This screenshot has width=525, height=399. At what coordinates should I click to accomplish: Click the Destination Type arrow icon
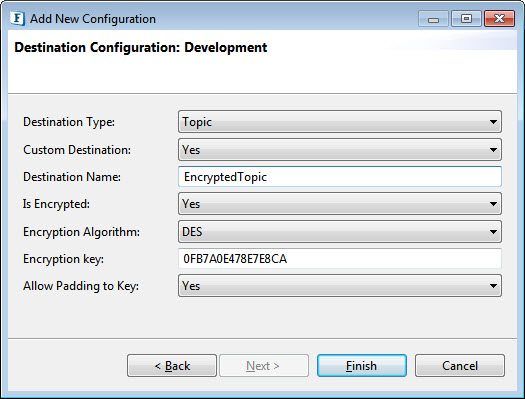493,122
